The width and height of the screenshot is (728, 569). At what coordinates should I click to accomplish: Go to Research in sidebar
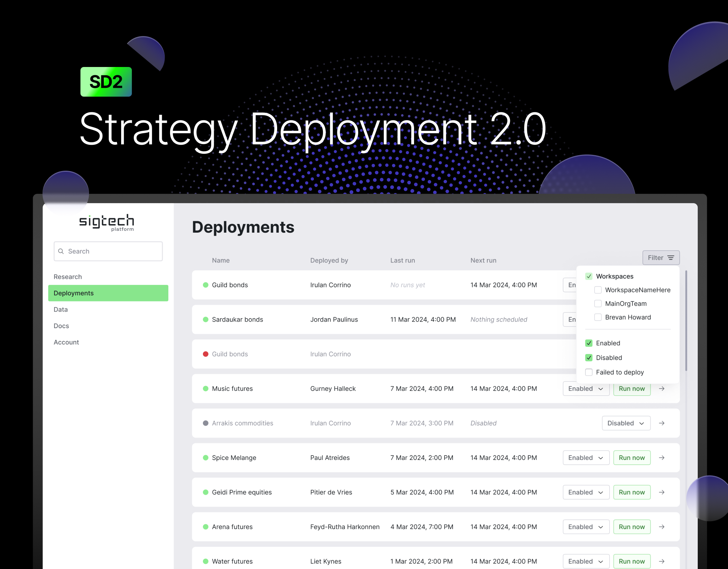[68, 277]
